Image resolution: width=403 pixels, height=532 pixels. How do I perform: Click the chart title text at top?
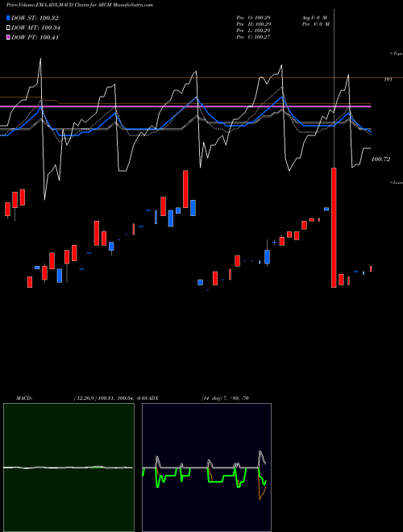coord(80,5)
